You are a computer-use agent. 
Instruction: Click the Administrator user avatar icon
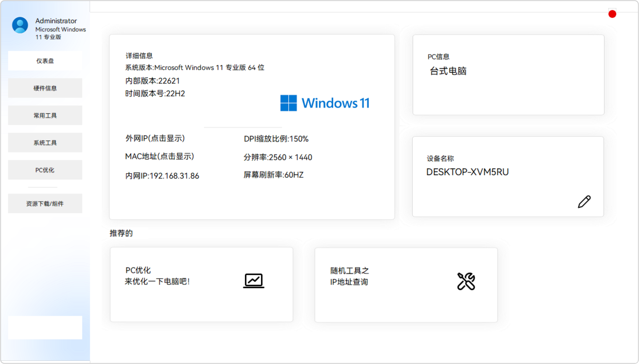[20, 25]
